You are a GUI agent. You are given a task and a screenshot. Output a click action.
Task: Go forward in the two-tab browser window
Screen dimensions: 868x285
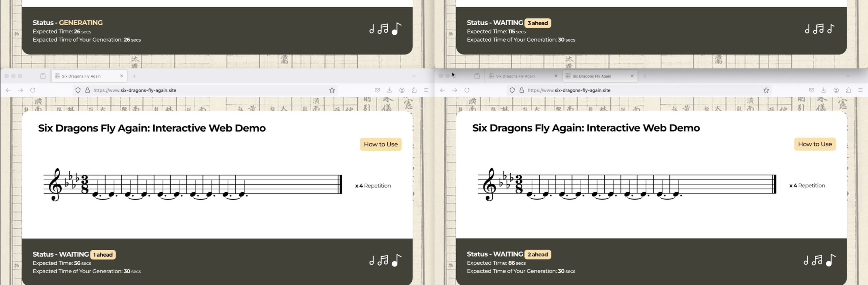point(455,90)
